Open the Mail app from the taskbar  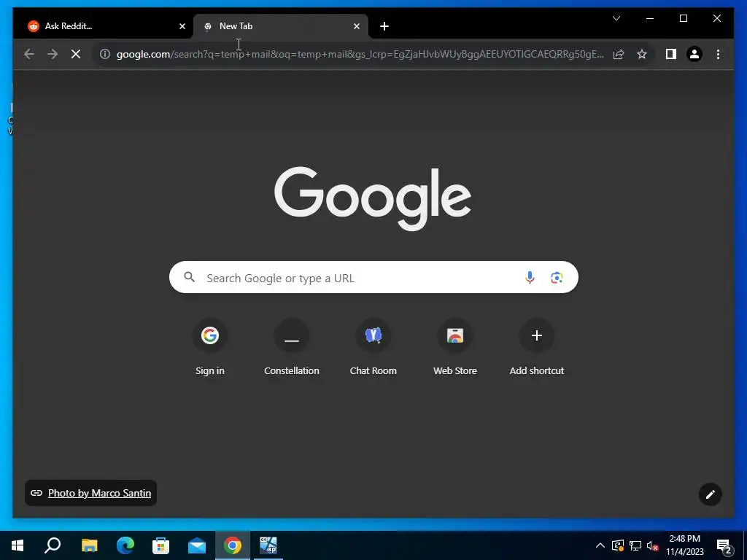click(x=197, y=545)
